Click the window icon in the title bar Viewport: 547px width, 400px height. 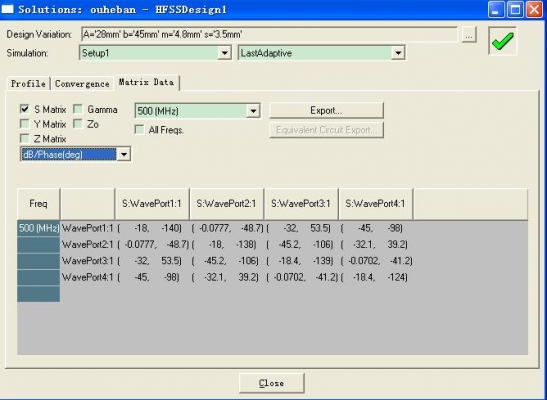coord(7,9)
